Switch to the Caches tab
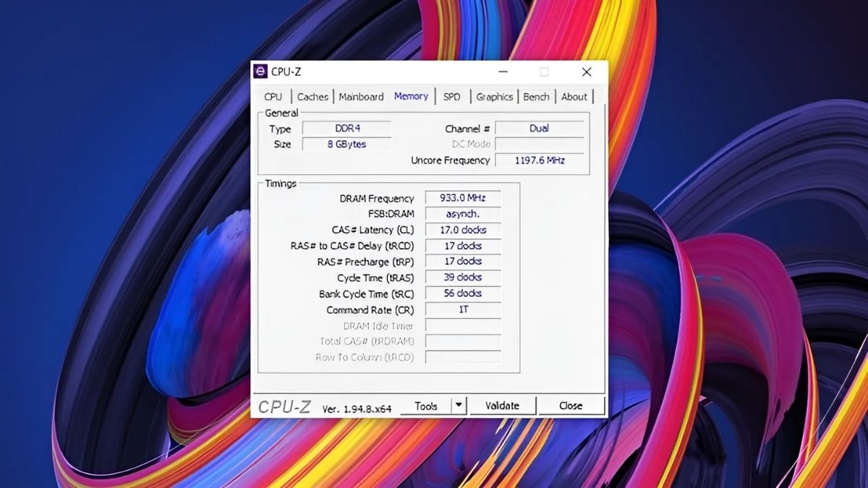The height and width of the screenshot is (488, 868). [x=312, y=96]
